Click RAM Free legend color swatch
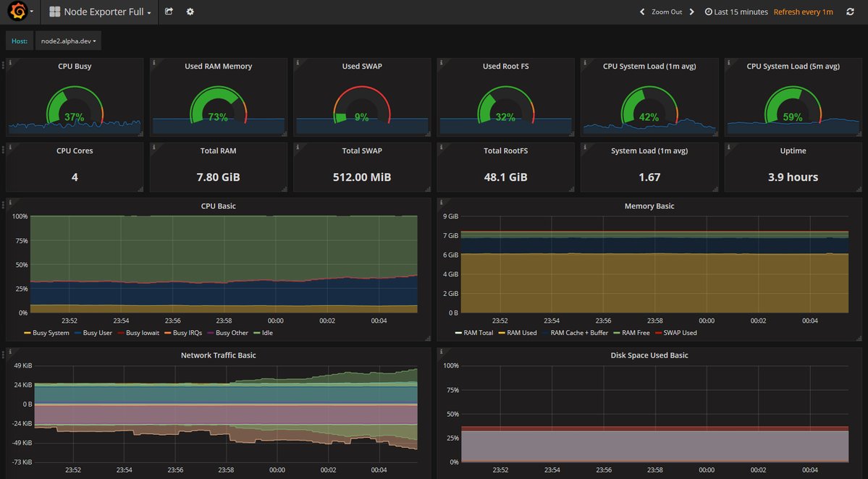 point(616,333)
